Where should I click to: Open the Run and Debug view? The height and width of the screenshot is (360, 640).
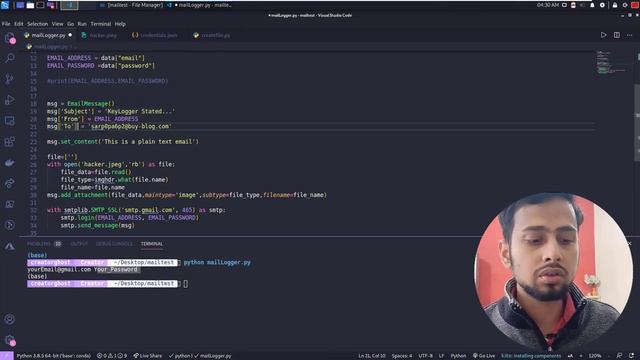pyautogui.click(x=9, y=100)
